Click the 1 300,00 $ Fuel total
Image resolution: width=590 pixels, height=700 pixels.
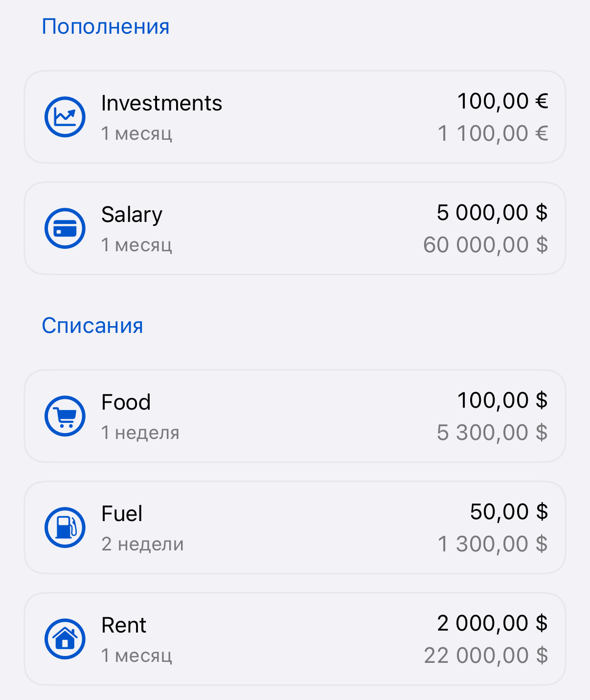(x=493, y=544)
